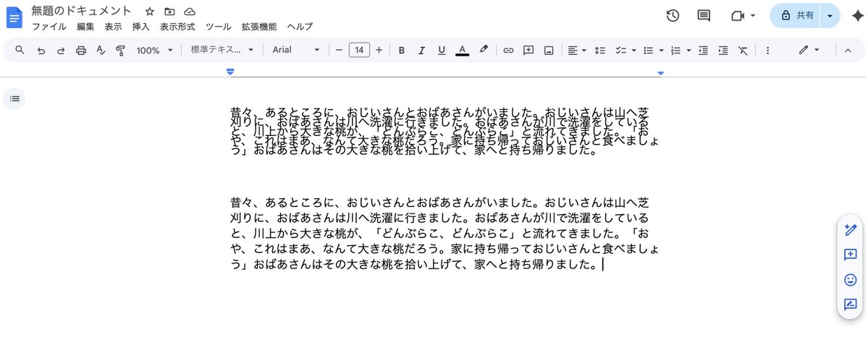Open the text alignment dropdown

(576, 51)
